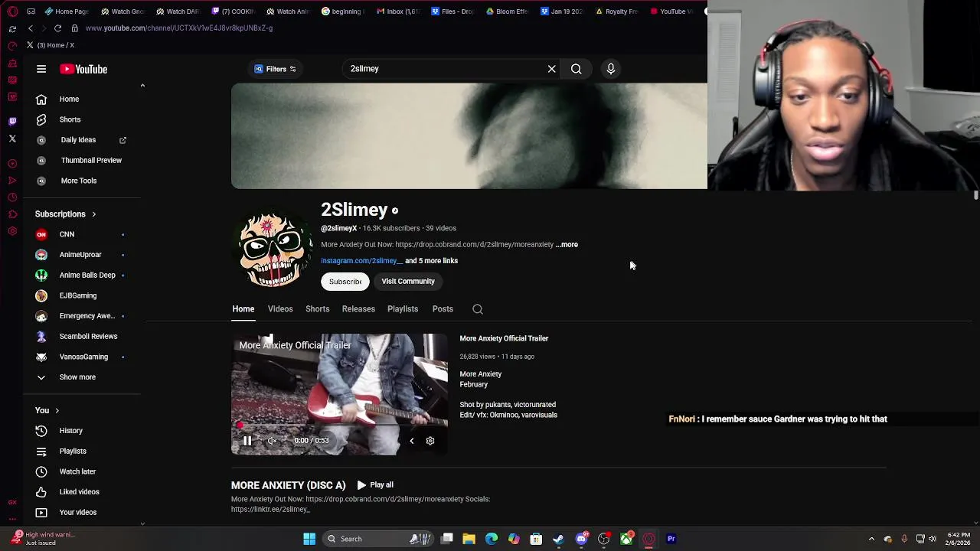Open sidebar Playlists entry
This screenshot has height=551, width=980.
point(73,451)
